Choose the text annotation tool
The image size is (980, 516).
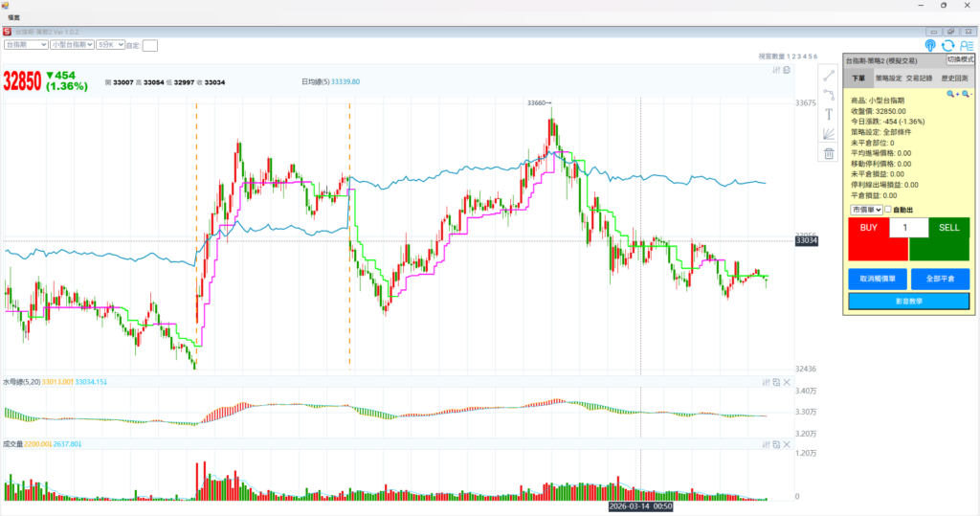[x=829, y=115]
